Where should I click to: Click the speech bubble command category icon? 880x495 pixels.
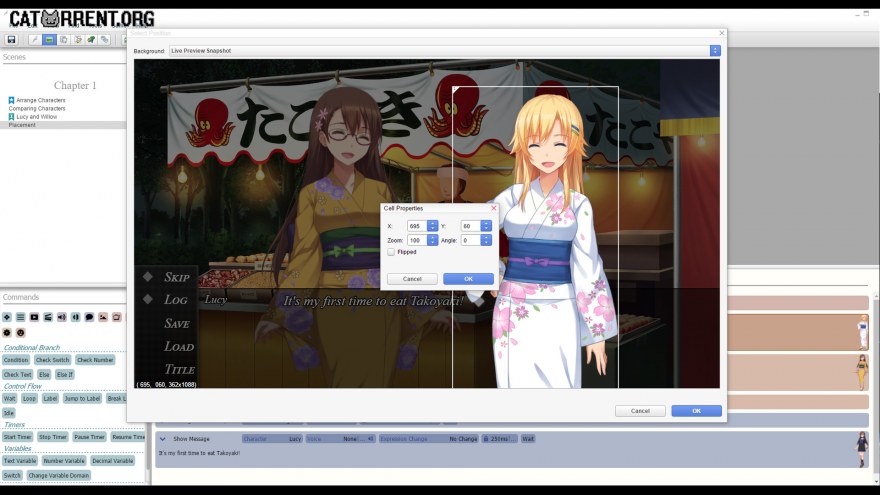[89, 317]
